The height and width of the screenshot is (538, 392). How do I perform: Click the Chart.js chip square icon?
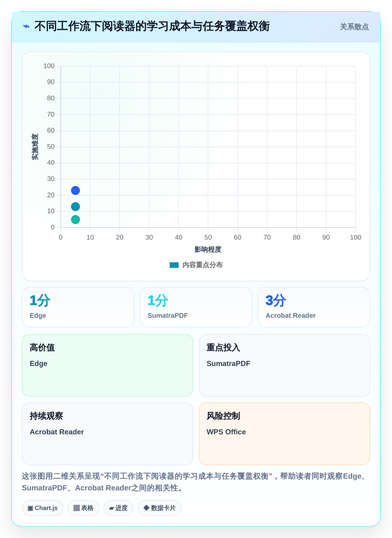click(x=30, y=508)
